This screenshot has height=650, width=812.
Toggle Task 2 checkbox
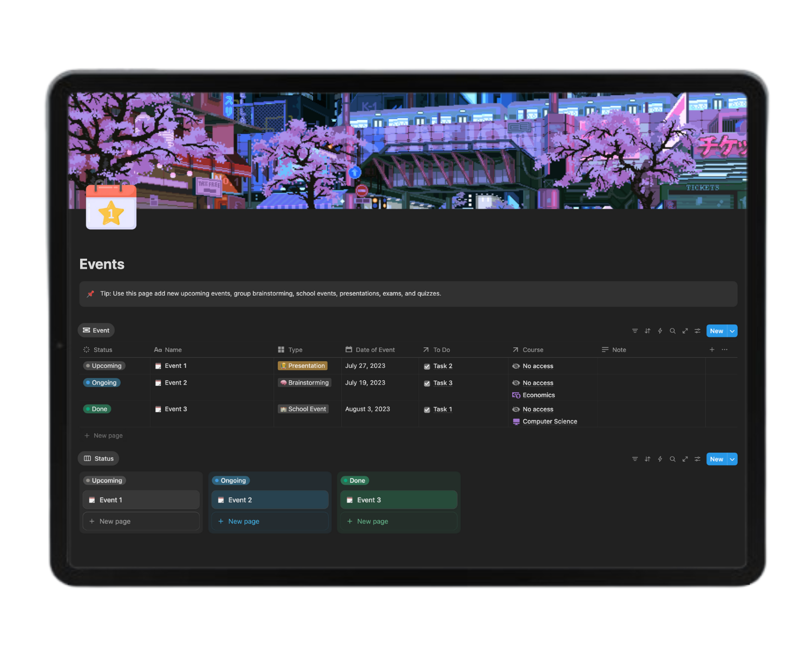(x=427, y=367)
